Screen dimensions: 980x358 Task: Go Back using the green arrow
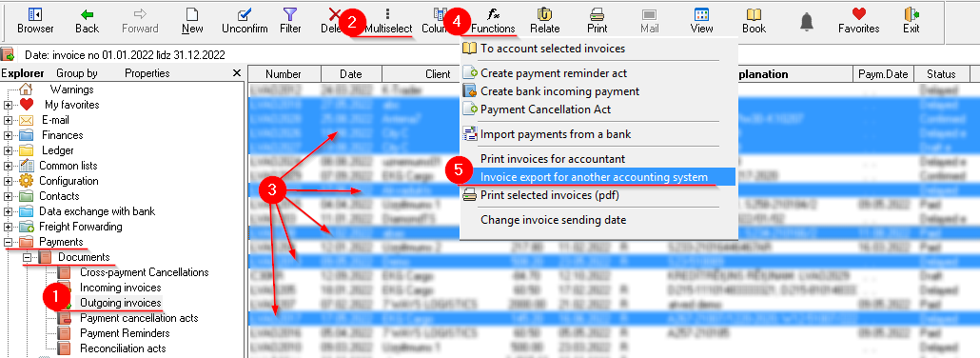tap(87, 21)
